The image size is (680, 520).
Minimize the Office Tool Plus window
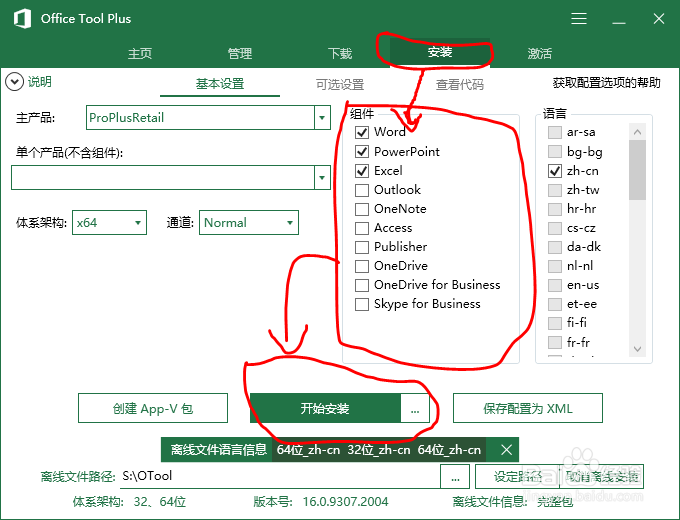pyautogui.click(x=619, y=23)
